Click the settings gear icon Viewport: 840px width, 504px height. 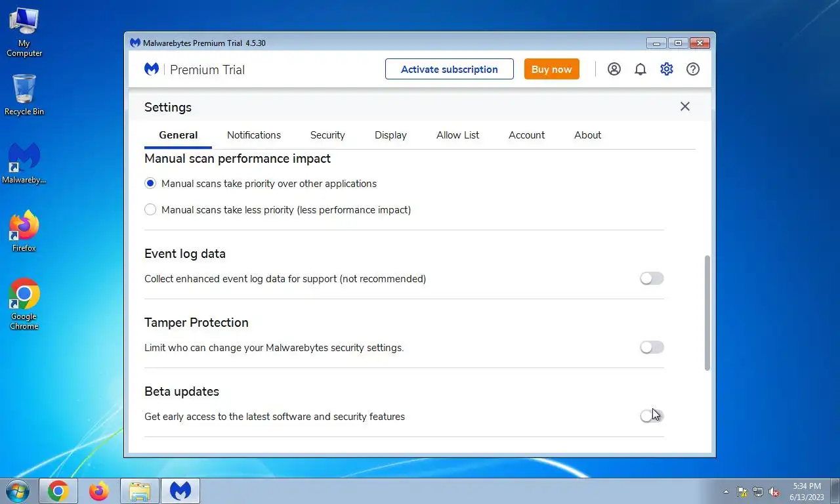coord(667,69)
